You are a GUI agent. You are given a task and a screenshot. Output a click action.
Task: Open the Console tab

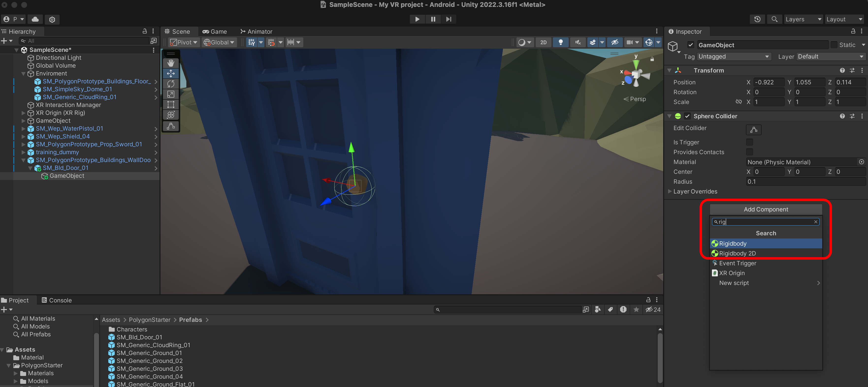tap(56, 300)
